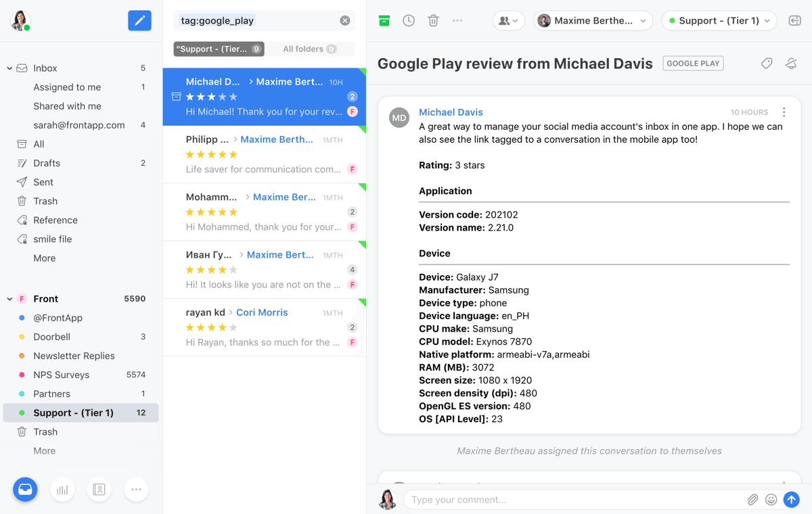
Task: Select the Support - (Tier 1) inbox
Action: click(81, 413)
